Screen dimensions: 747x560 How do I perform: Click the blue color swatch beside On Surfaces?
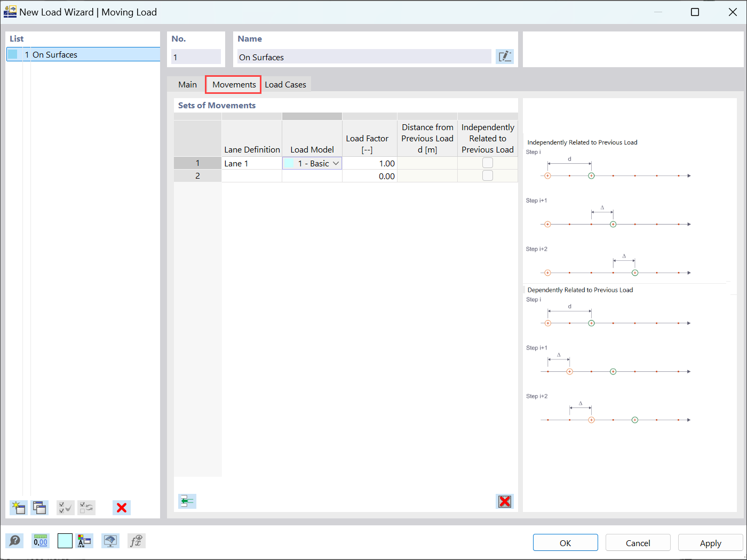click(13, 54)
